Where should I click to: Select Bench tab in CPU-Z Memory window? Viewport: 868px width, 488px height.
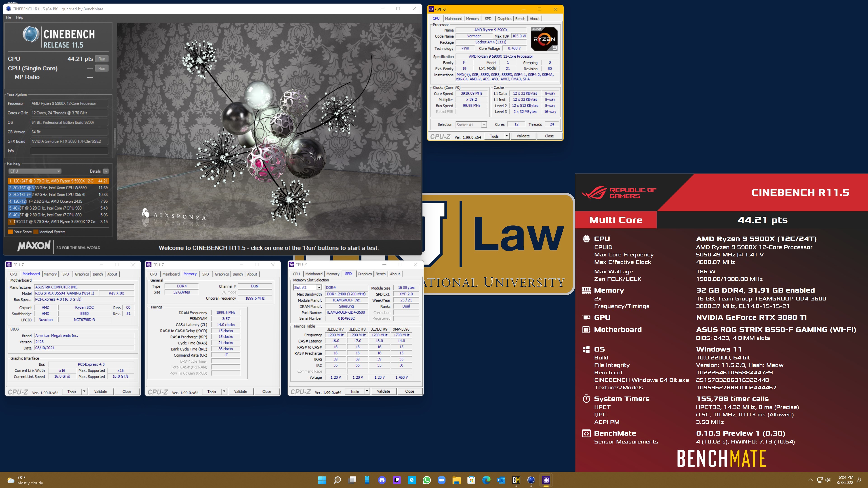(x=238, y=274)
